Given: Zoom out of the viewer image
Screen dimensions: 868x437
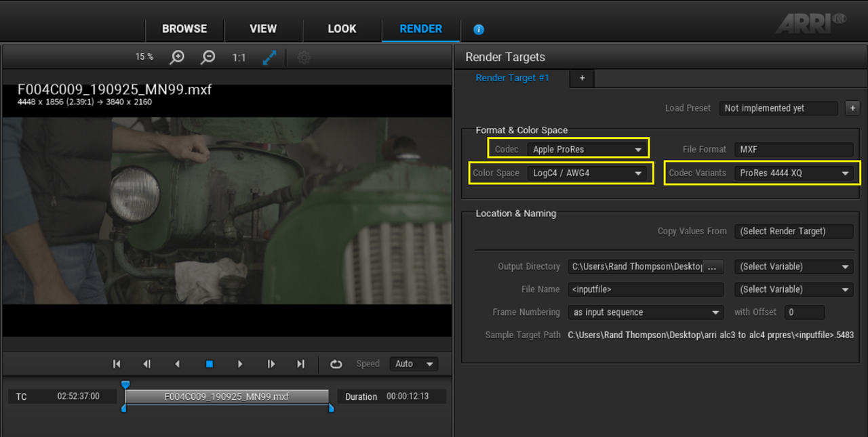Looking at the screenshot, I should [208, 58].
